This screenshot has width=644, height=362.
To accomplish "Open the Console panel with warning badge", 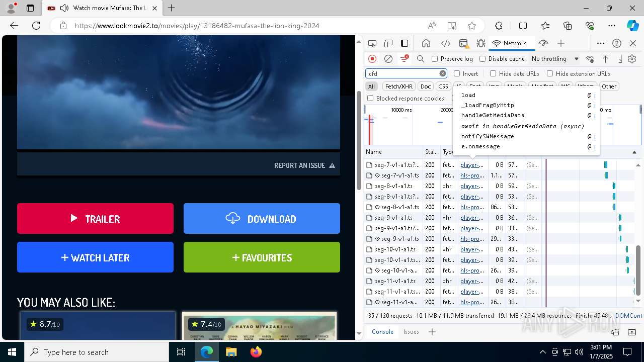I will 464,43.
